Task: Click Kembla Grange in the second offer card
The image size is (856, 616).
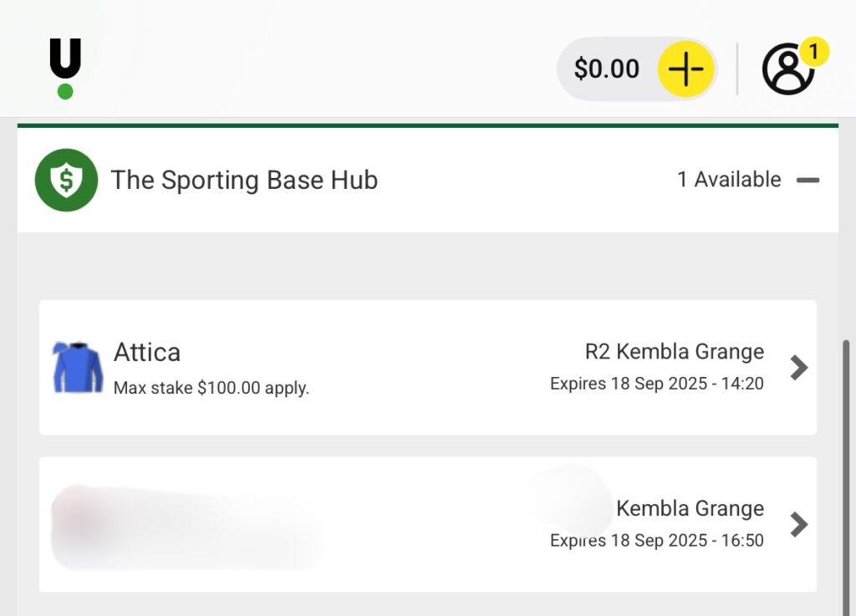Action: click(690, 508)
